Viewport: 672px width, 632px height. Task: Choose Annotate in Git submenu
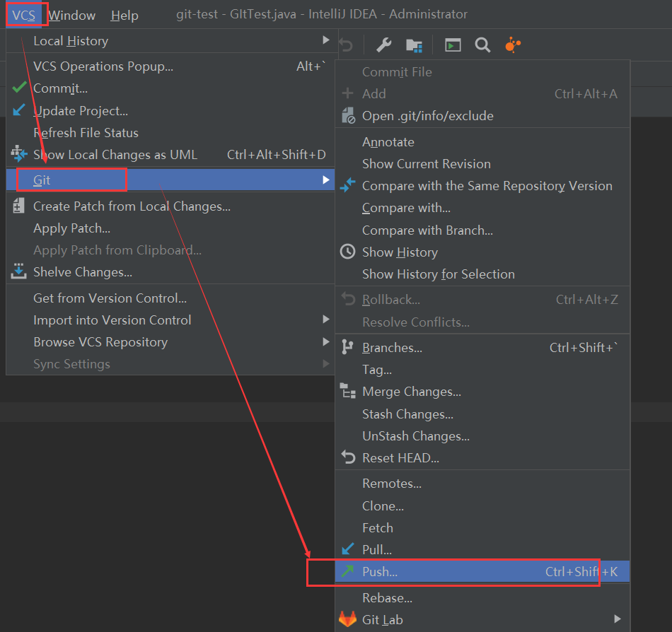482,141
